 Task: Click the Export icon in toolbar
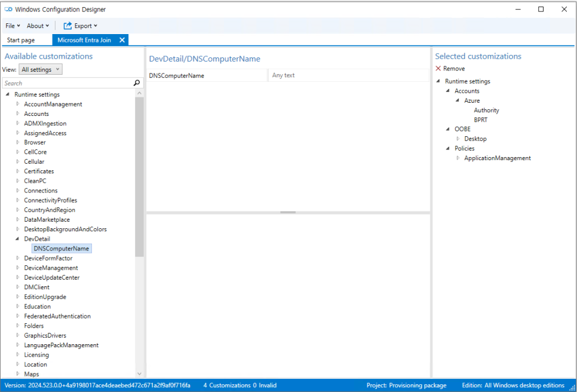[67, 26]
